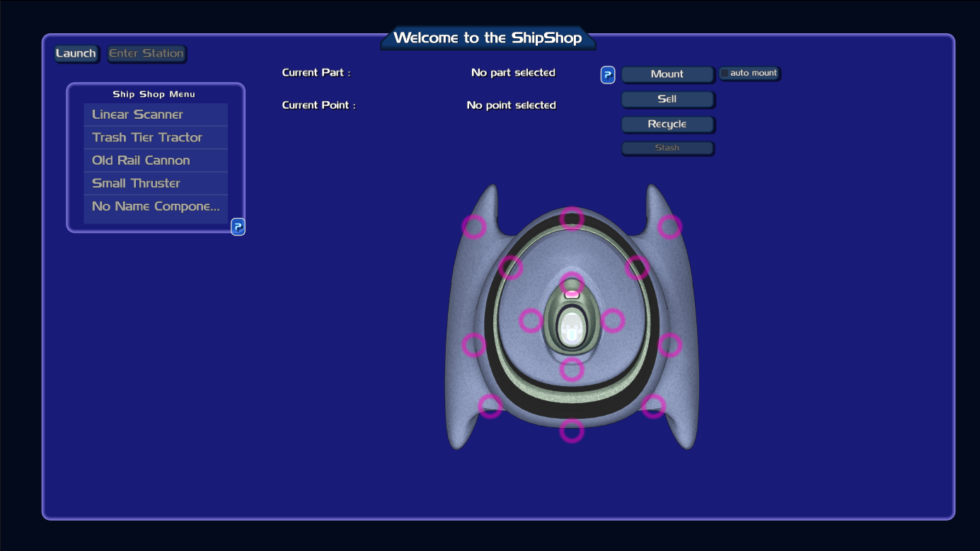Select mount point on upper-right wing horn
980x551 pixels.
click(x=669, y=227)
